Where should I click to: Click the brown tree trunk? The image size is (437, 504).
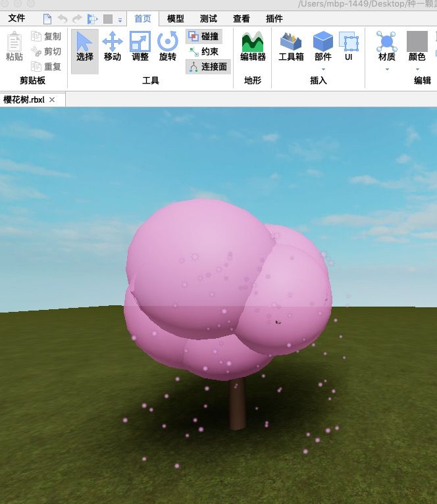pyautogui.click(x=238, y=404)
